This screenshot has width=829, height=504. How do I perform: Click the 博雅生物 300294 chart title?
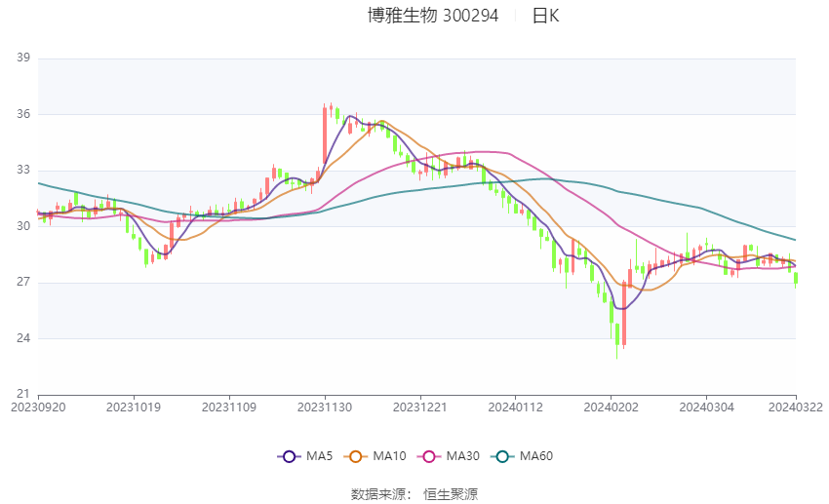pos(432,16)
